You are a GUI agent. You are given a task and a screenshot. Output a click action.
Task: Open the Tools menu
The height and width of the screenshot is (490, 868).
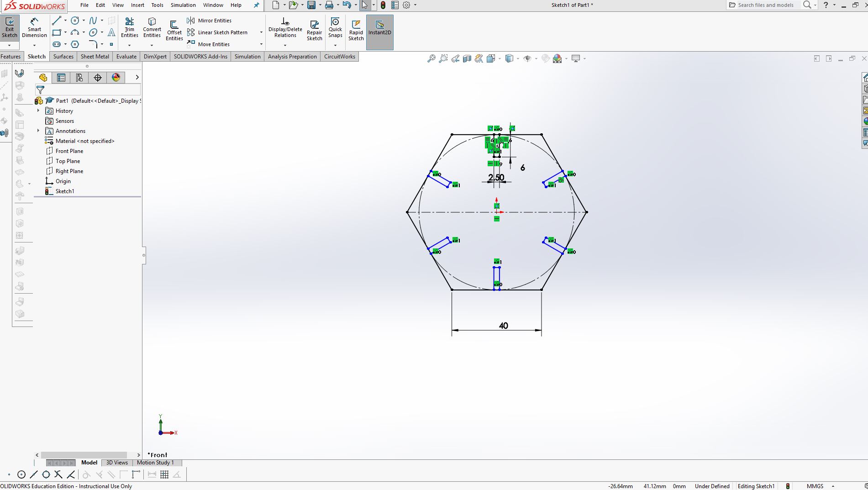[x=157, y=5]
